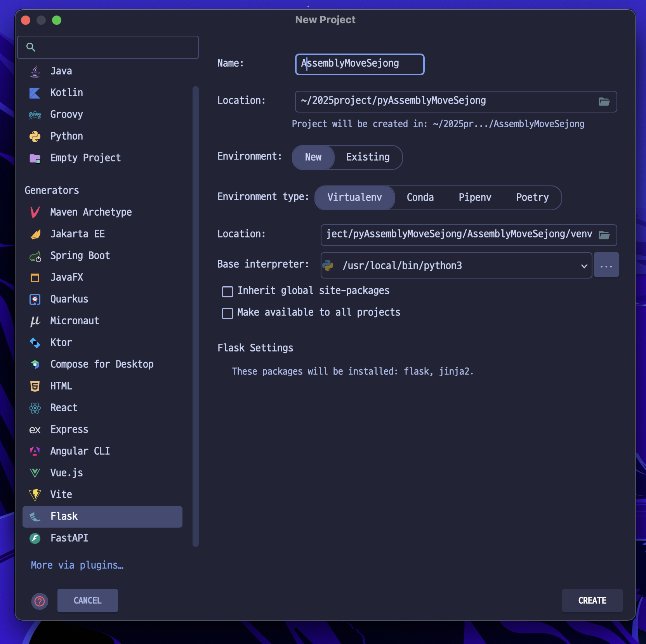646x644 pixels.
Task: Click the Spring Boot icon
Action: (35, 256)
